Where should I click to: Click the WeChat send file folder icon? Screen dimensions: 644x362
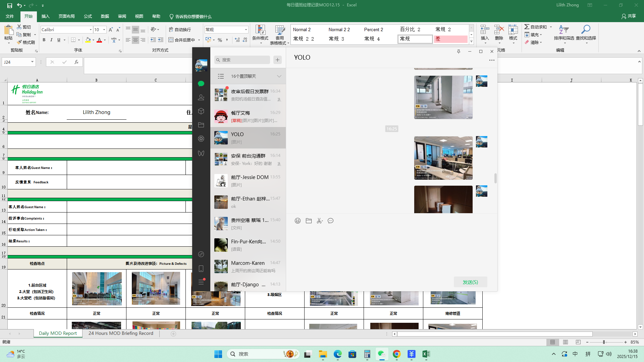(309, 221)
